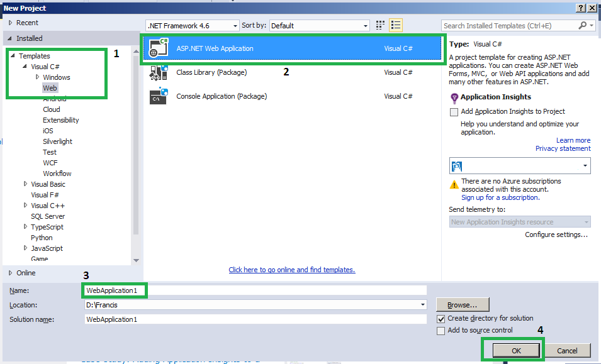Collapse the Installed section
The image size is (601, 364).
(x=9, y=38)
